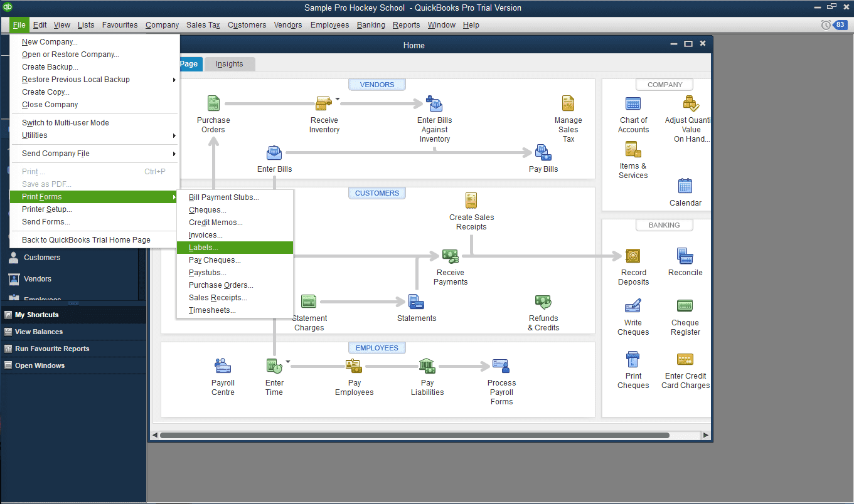Open Process Payroll Forms icon
This screenshot has height=504, width=854.
pyautogui.click(x=501, y=365)
